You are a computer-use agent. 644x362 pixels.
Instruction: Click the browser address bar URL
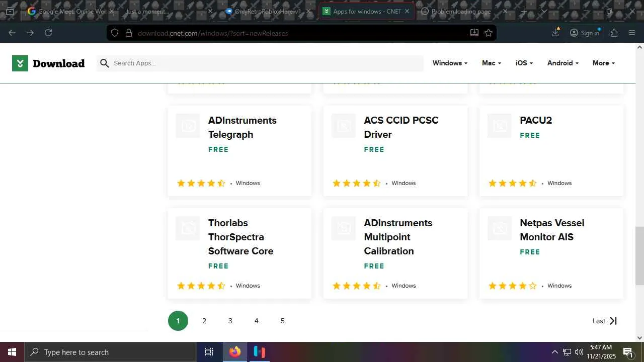[213, 33]
